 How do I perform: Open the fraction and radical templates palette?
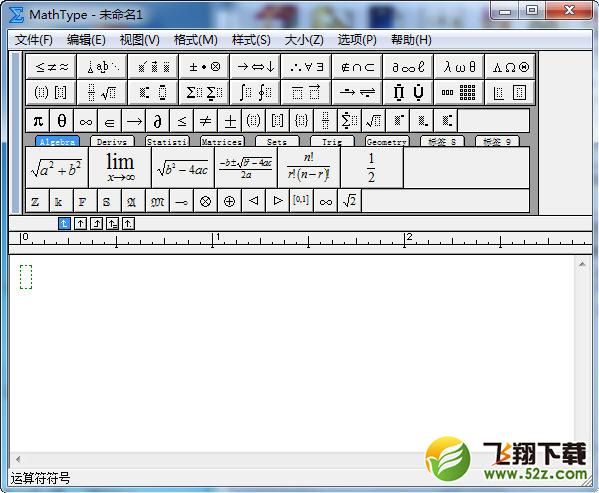102,92
